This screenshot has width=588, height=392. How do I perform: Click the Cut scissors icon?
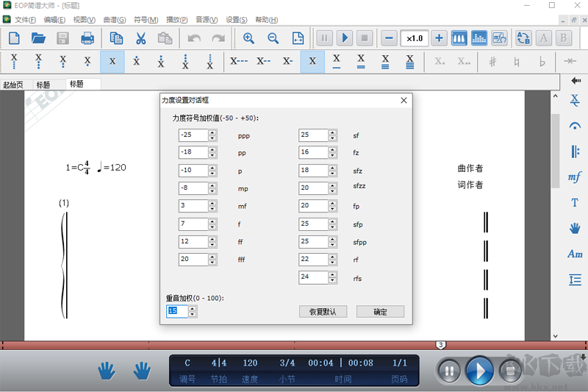pyautogui.click(x=140, y=38)
